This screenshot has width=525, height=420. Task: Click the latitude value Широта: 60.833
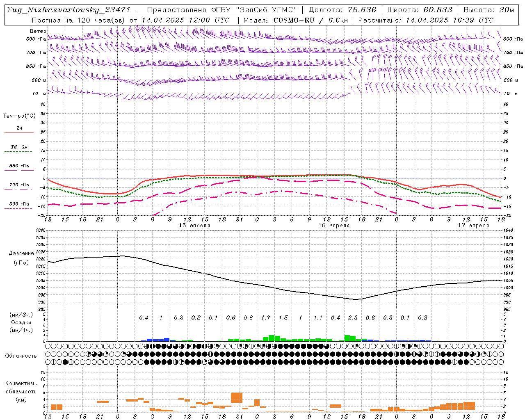coord(420,10)
